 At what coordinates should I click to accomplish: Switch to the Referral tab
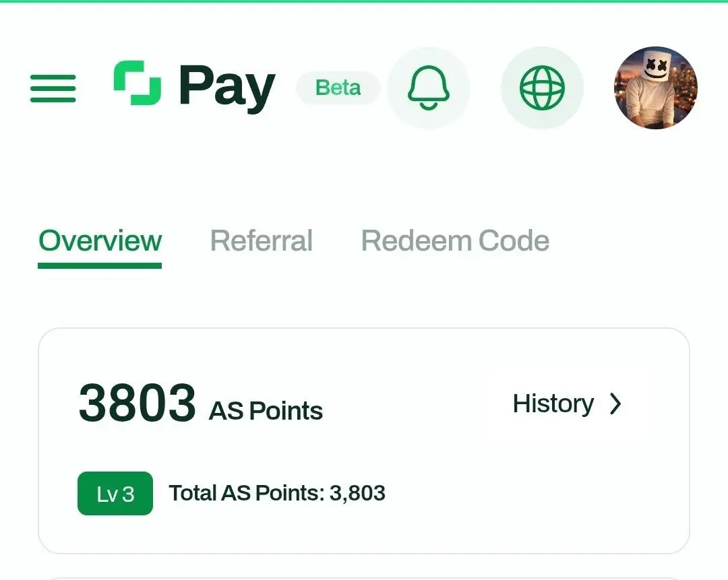(x=262, y=240)
